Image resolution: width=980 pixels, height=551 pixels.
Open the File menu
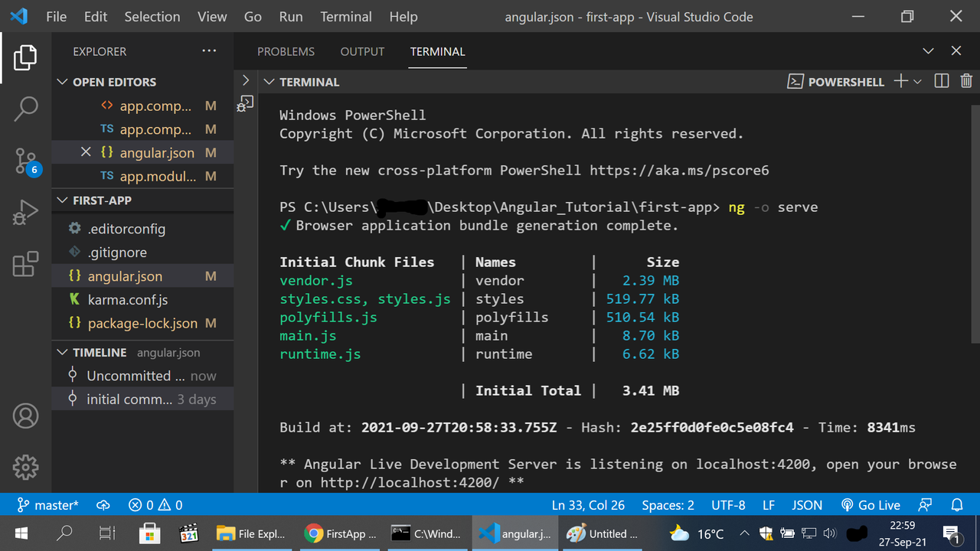(x=57, y=17)
